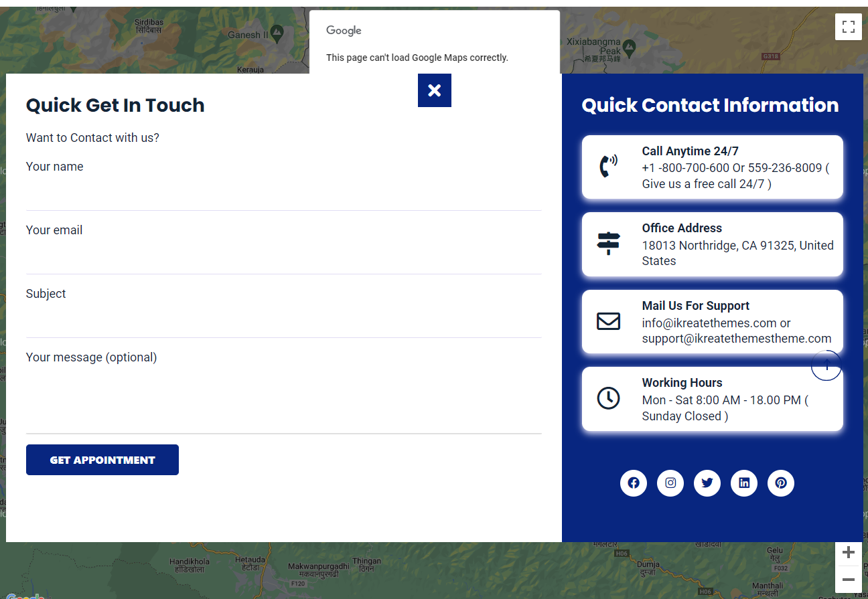Select the Subject input field
Screen dimensions: 868x599
pos(283,321)
